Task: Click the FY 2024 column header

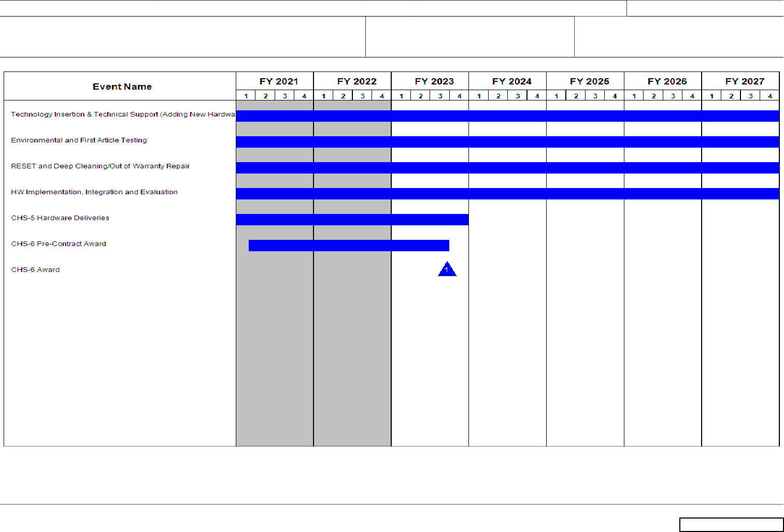Action: pos(512,81)
